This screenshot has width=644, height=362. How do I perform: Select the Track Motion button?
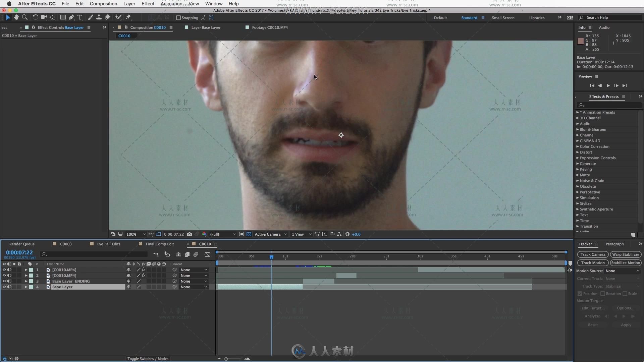pos(593,262)
